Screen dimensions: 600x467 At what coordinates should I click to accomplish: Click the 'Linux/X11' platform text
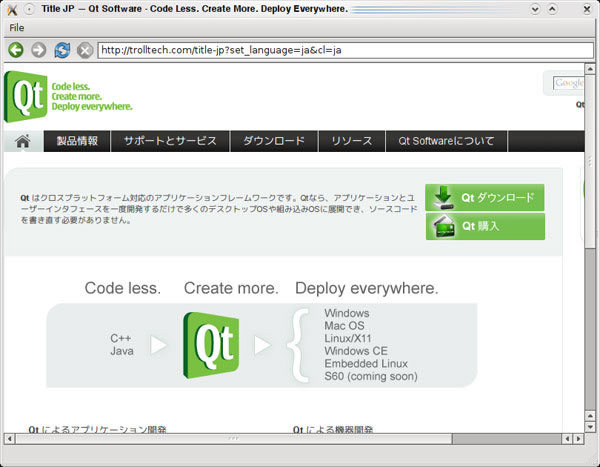tap(348, 338)
